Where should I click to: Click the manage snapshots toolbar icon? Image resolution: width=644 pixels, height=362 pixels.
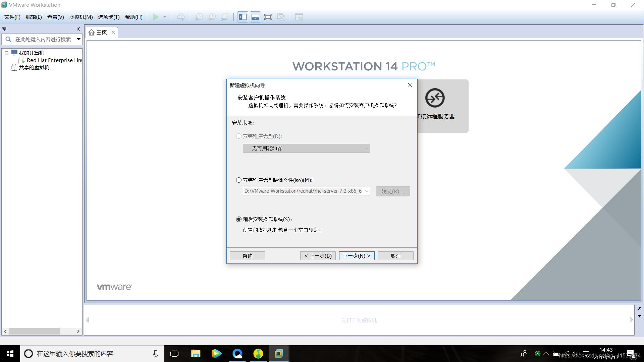225,17
